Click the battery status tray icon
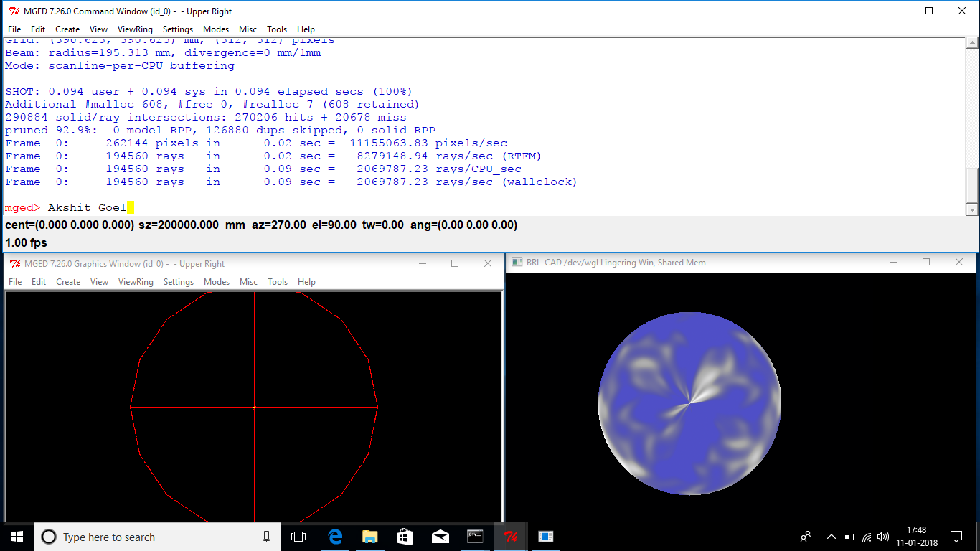 tap(849, 537)
